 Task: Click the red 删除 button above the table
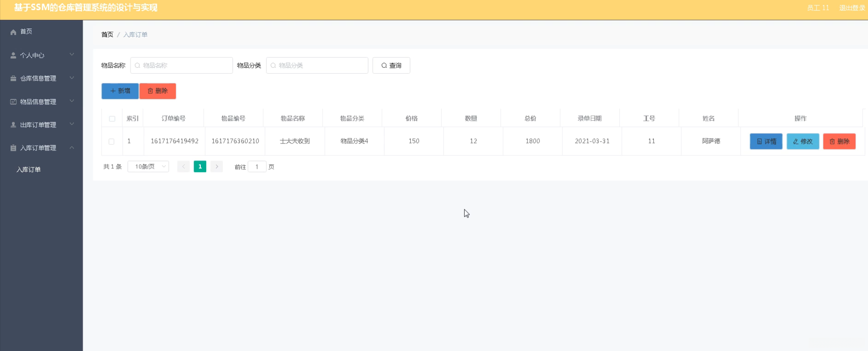[158, 91]
